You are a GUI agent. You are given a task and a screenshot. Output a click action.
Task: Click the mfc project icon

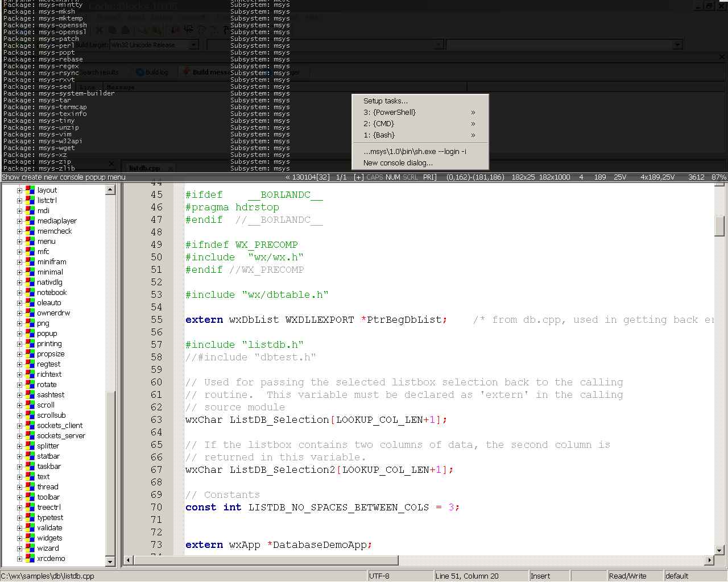coord(30,251)
